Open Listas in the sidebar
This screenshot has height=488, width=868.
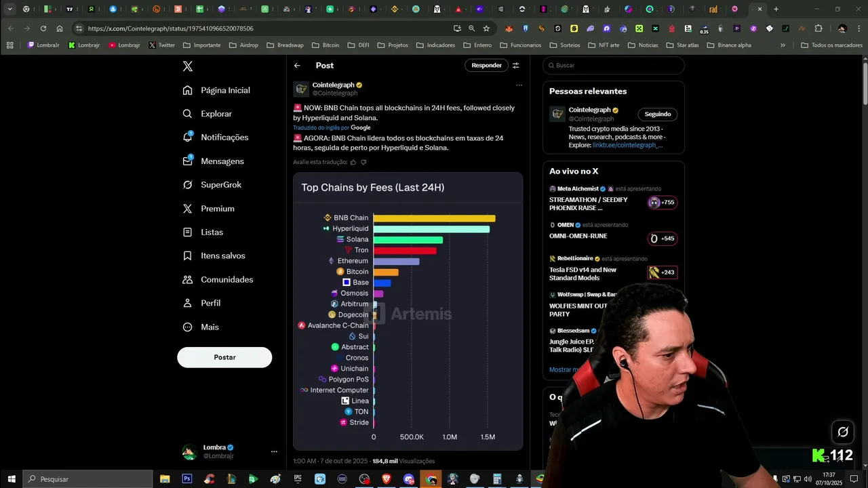(x=203, y=232)
